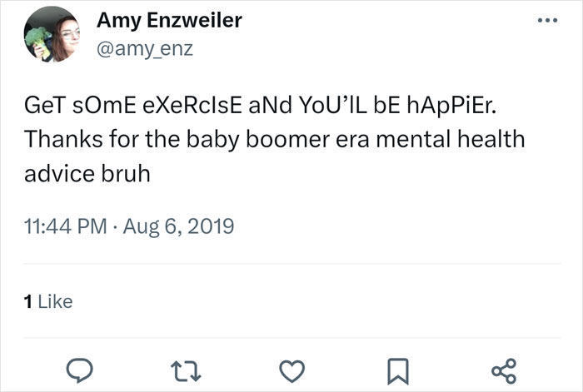View who liked via 1 Like
This screenshot has height=392, width=583.
(x=48, y=301)
